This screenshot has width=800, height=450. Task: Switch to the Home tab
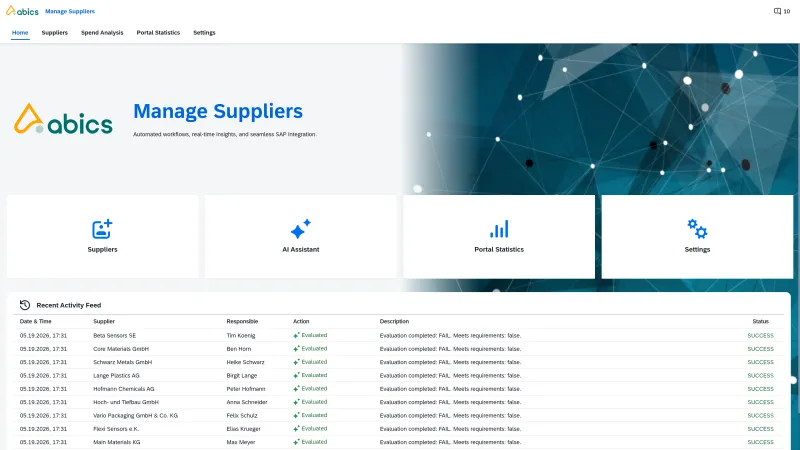(20, 33)
